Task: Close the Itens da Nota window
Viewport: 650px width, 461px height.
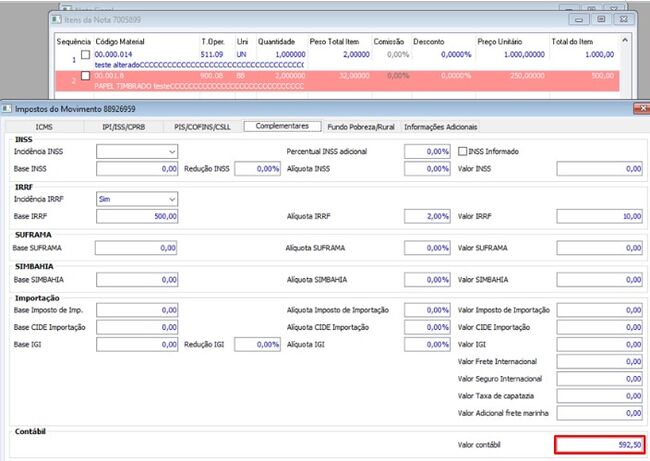Action: coord(623,19)
